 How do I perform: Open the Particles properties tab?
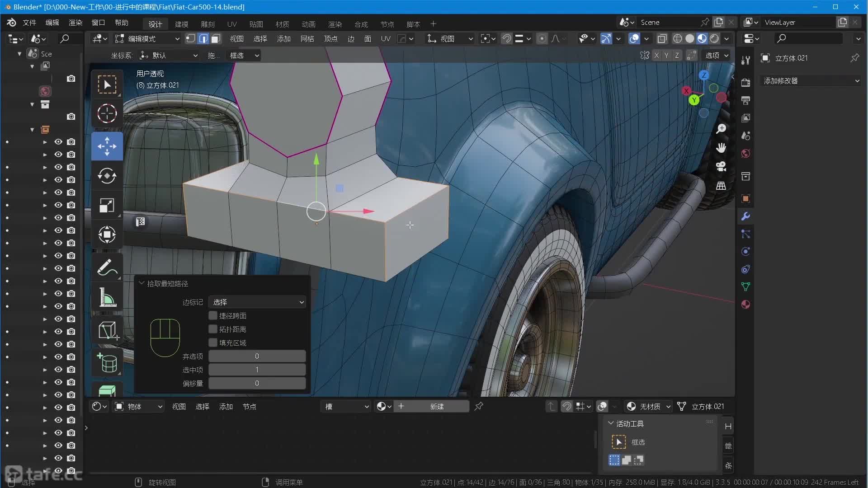point(746,234)
